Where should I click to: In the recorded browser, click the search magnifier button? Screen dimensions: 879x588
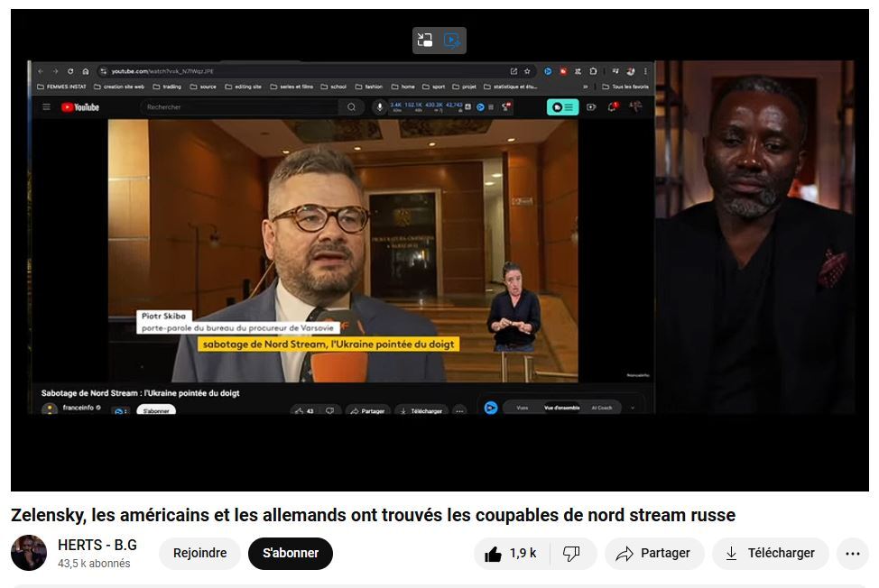(351, 107)
